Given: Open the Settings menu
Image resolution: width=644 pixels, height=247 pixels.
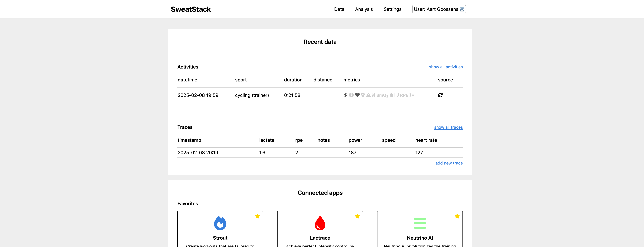Looking at the screenshot, I should point(392,9).
